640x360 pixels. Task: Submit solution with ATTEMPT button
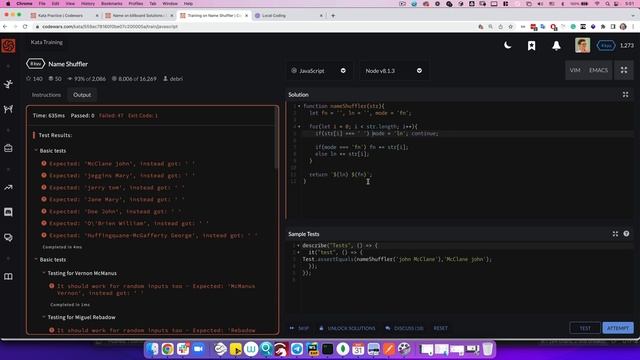click(x=618, y=328)
